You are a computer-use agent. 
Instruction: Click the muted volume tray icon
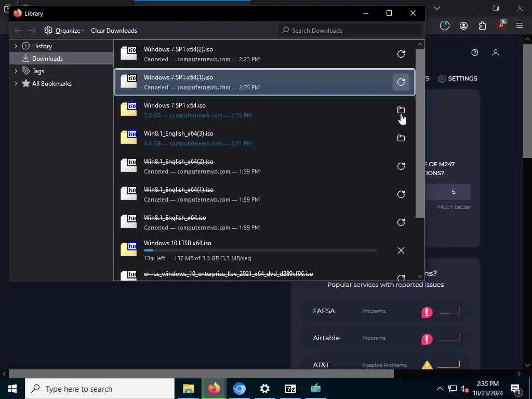pyautogui.click(x=464, y=389)
